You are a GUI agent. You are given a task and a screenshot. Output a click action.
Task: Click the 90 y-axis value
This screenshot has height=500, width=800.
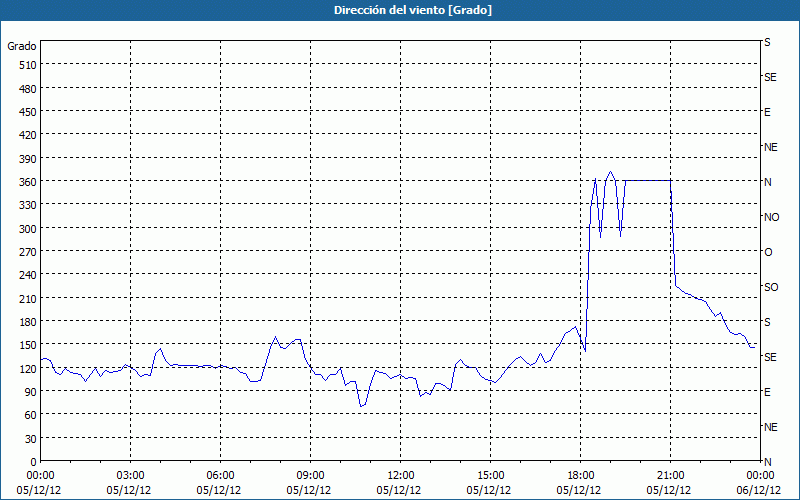click(x=31, y=392)
